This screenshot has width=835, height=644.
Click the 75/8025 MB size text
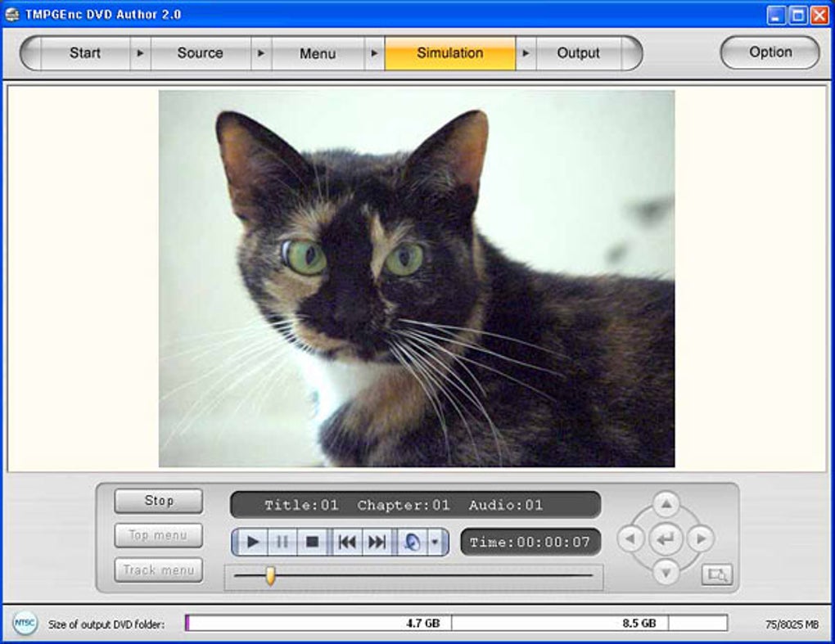(792, 624)
